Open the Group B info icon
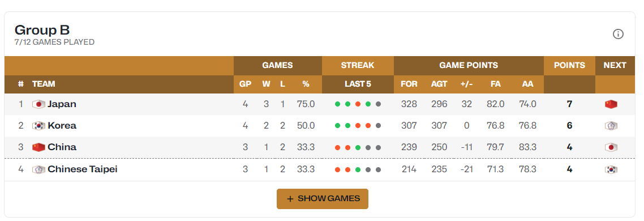This screenshot has width=644, height=221. tap(618, 34)
